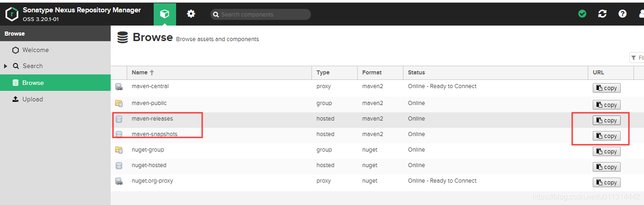Sort by the Type column header

click(x=335, y=73)
